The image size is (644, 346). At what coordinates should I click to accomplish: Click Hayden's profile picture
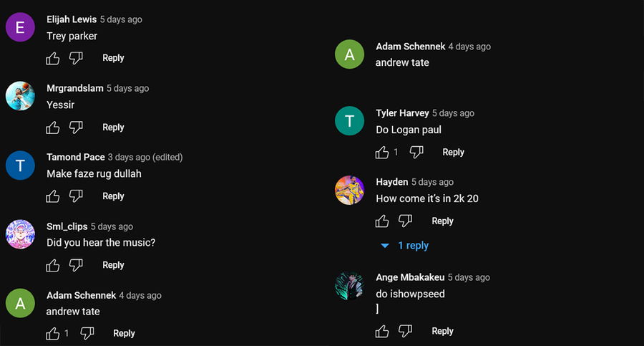pos(349,190)
